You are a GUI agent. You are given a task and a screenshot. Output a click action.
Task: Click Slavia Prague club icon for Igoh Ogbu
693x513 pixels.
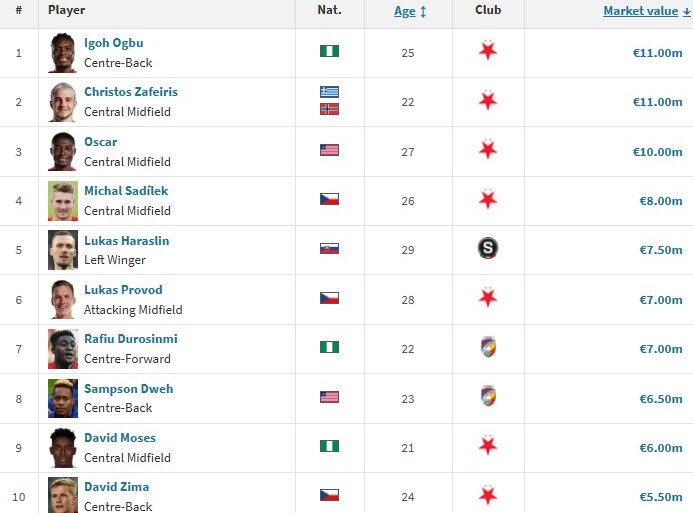488,52
